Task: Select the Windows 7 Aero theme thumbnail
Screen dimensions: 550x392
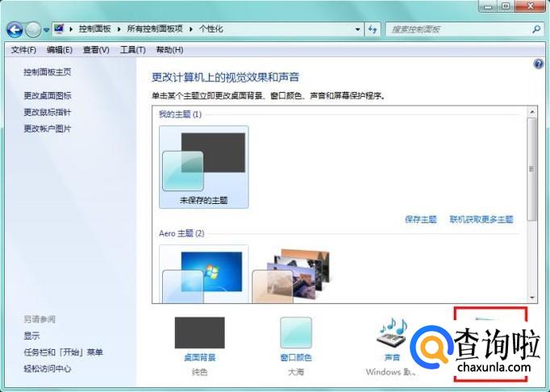Action: [204, 274]
